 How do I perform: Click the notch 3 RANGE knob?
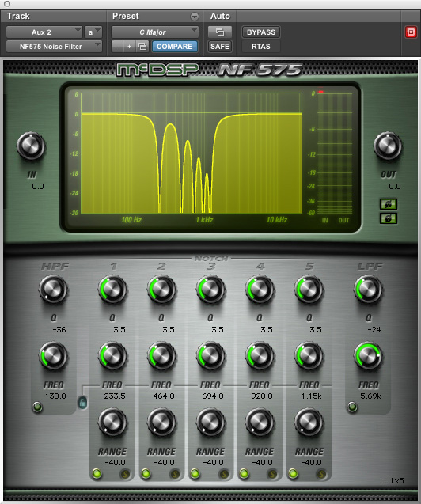pos(210,423)
